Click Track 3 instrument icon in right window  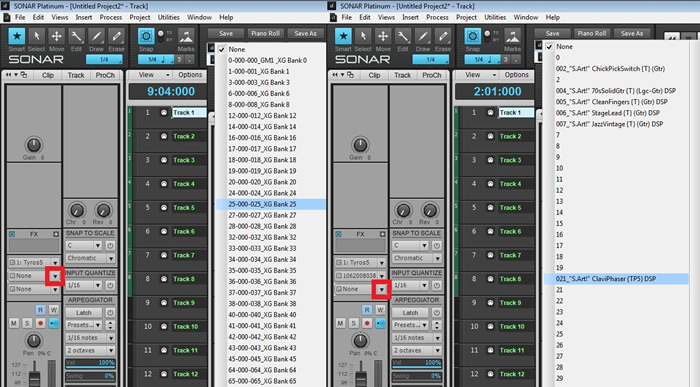pyautogui.click(x=490, y=160)
